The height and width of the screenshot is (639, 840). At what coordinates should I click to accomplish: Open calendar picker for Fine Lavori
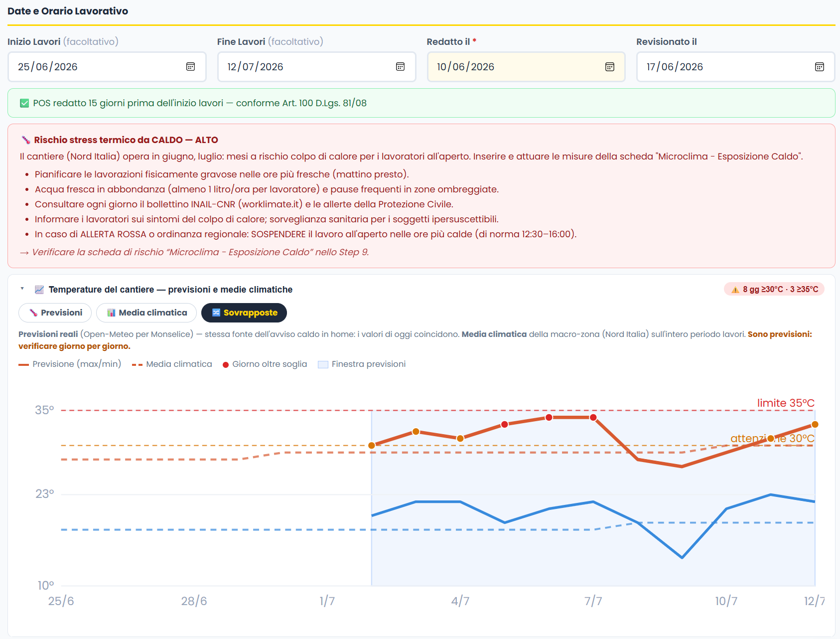click(400, 67)
